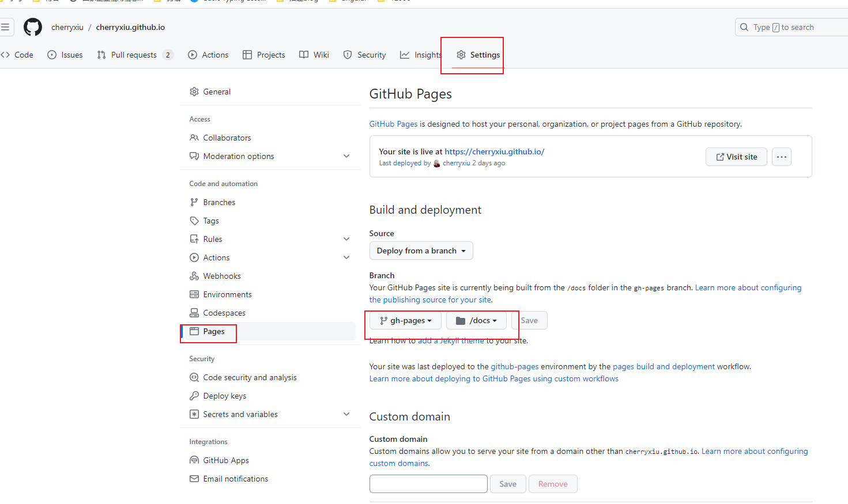
Task: Open the /docs folder dropdown
Action: tap(476, 320)
